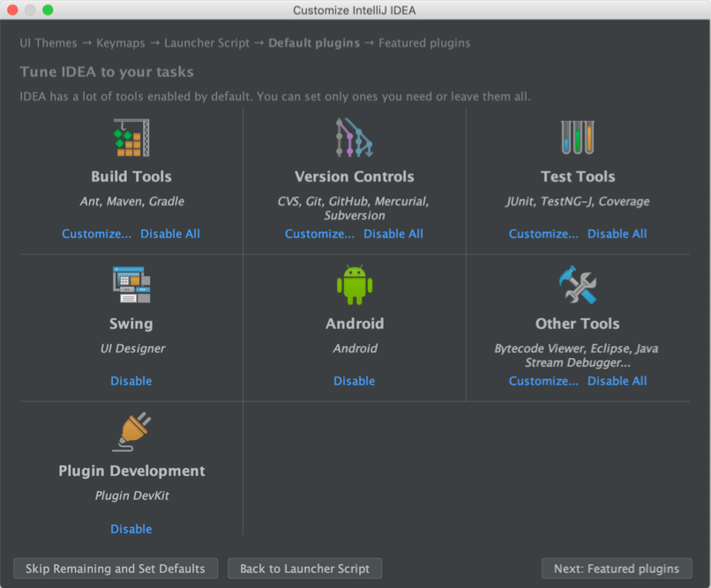The height and width of the screenshot is (588, 711).
Task: Proceed to Next: Featured plugins
Action: pos(617,569)
